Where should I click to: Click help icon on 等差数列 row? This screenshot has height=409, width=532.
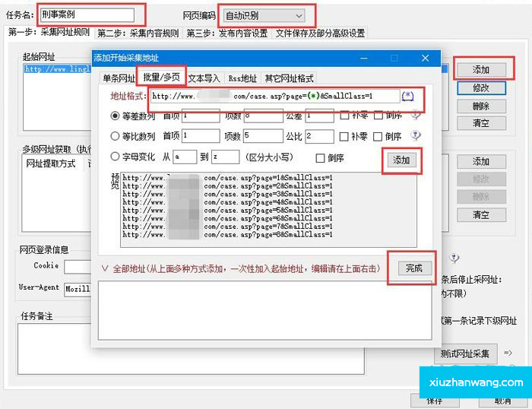pyautogui.click(x=416, y=116)
